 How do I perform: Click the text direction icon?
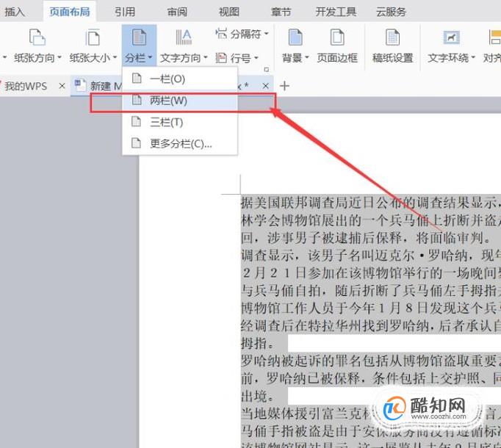pos(184,37)
